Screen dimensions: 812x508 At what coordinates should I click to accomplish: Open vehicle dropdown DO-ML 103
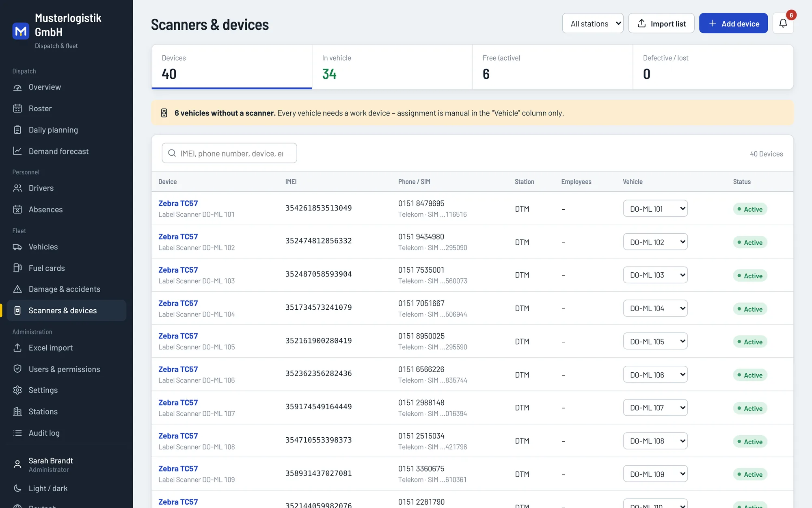click(x=655, y=275)
